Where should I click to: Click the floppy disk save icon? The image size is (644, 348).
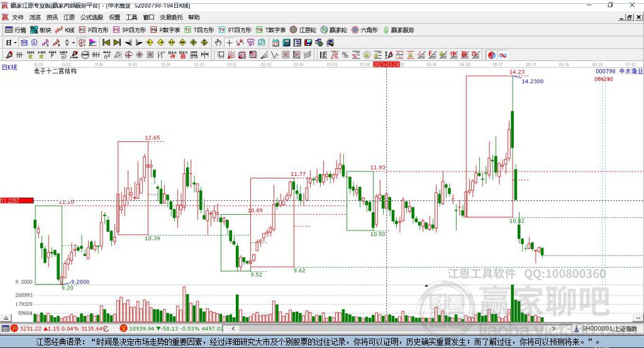coord(308,43)
